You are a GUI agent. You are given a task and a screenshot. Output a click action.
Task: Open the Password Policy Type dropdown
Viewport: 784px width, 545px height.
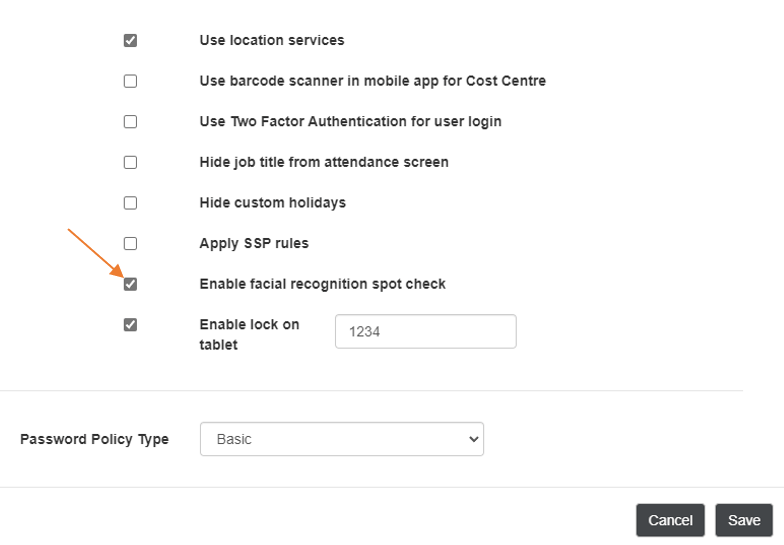tap(342, 439)
